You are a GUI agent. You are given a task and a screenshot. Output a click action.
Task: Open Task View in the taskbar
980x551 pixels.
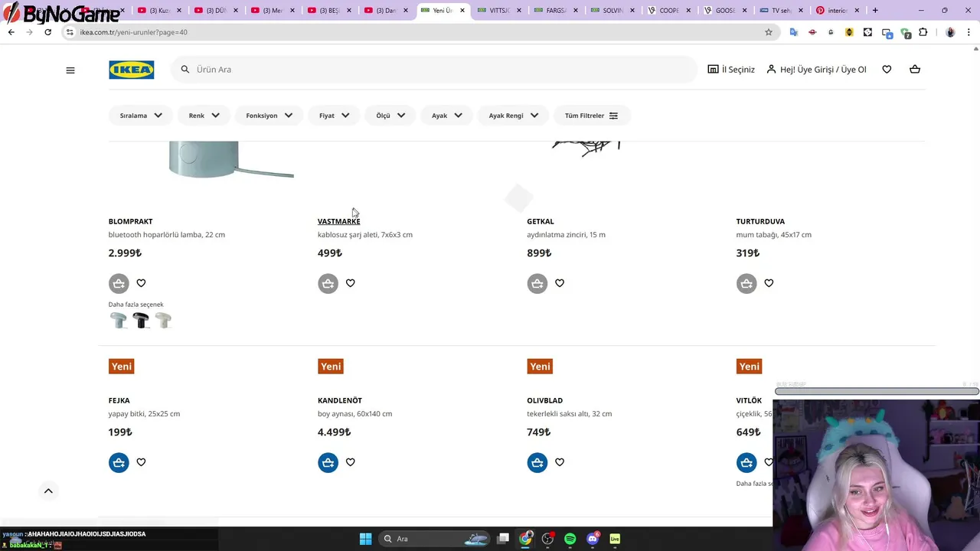click(x=503, y=539)
